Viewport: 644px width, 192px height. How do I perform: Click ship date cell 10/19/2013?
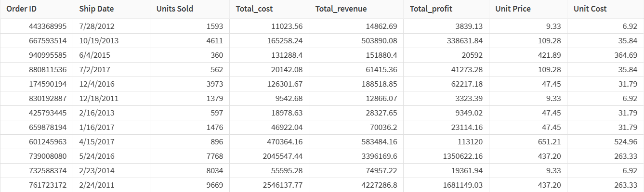point(111,40)
